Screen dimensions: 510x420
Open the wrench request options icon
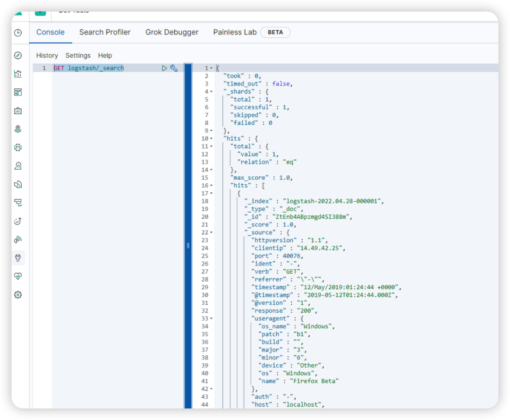click(x=174, y=68)
